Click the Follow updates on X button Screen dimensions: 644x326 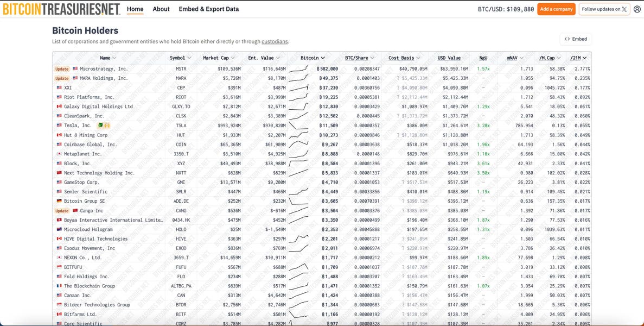pos(604,9)
